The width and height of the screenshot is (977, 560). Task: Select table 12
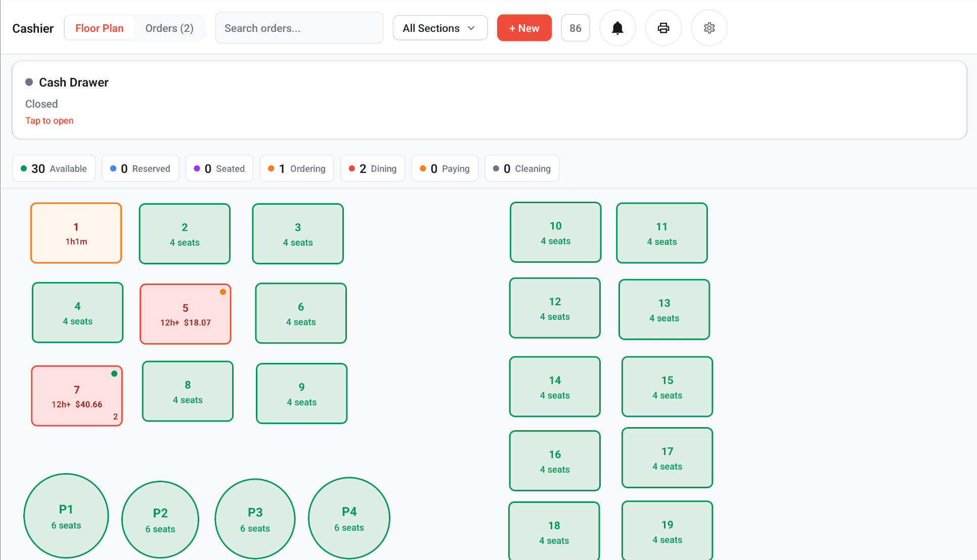(x=555, y=308)
